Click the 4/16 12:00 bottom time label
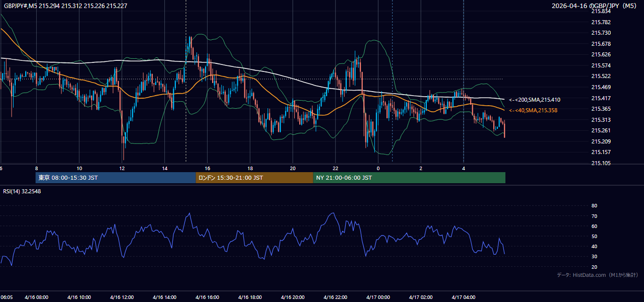 click(121, 297)
